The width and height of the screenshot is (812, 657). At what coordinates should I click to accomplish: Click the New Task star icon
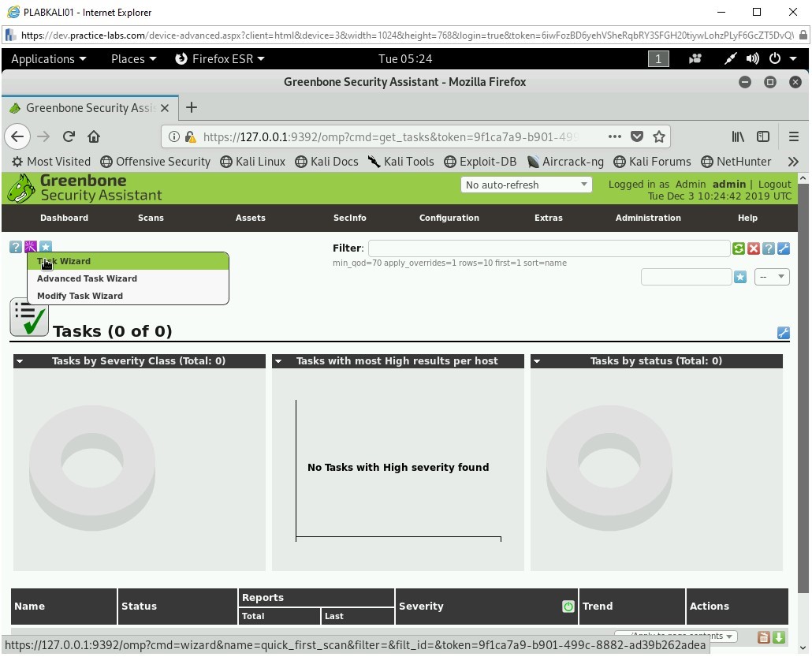[x=46, y=247]
